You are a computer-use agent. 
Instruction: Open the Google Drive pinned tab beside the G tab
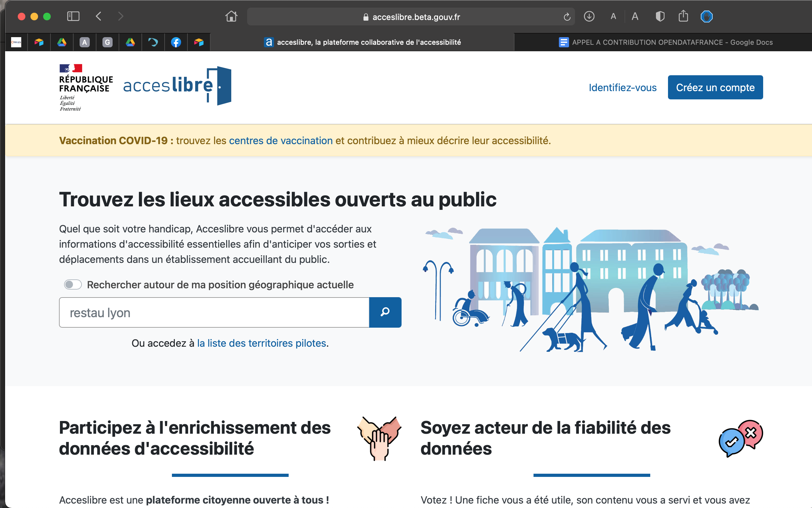pos(130,42)
